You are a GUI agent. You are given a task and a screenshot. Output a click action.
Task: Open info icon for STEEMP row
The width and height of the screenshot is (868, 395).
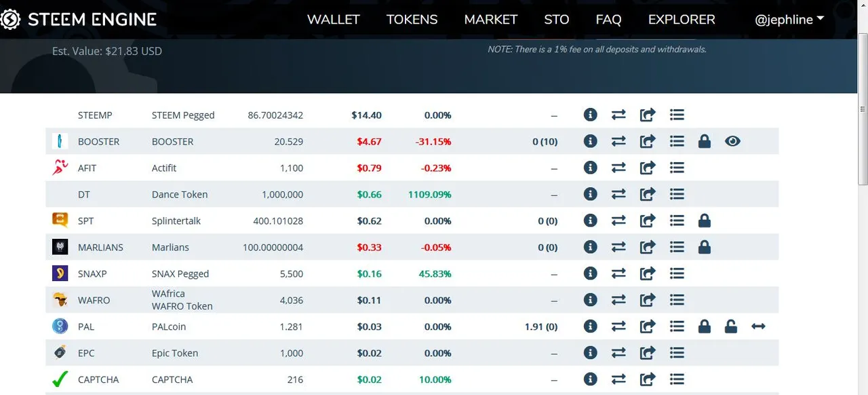(590, 115)
